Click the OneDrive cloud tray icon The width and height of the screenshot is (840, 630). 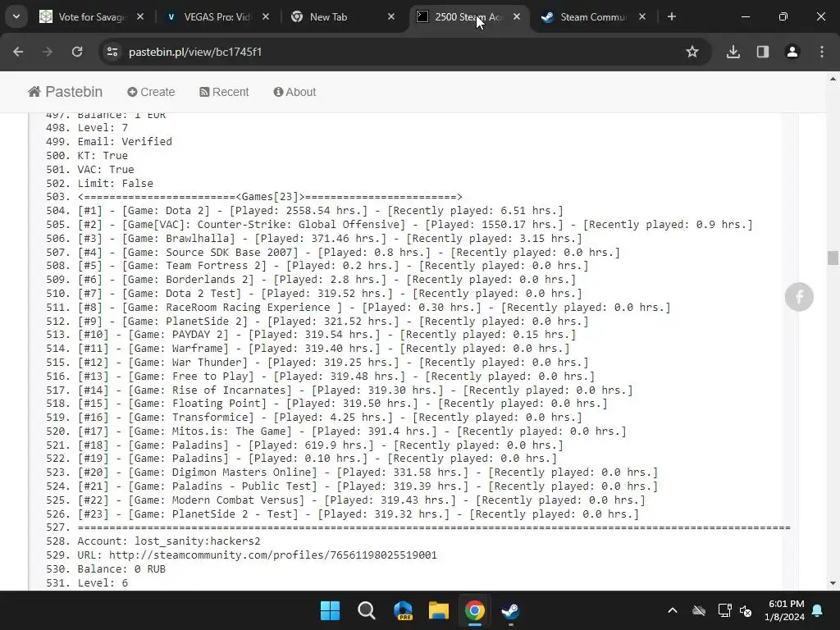click(x=699, y=610)
